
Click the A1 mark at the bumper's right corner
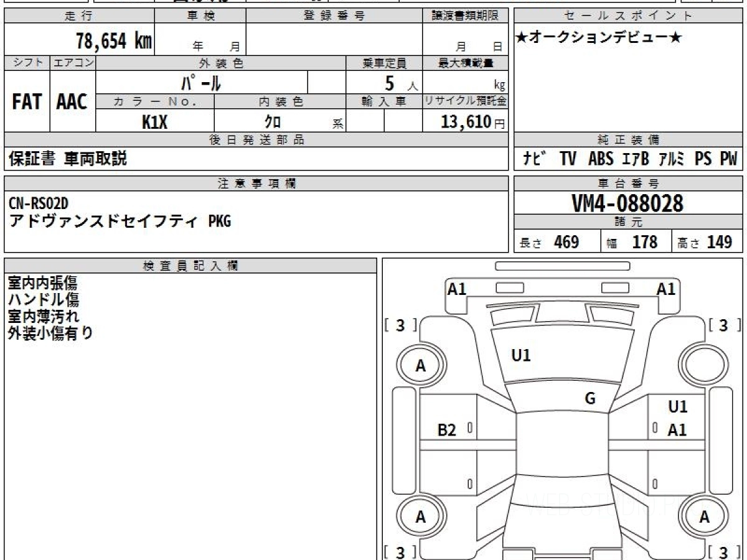(666, 289)
